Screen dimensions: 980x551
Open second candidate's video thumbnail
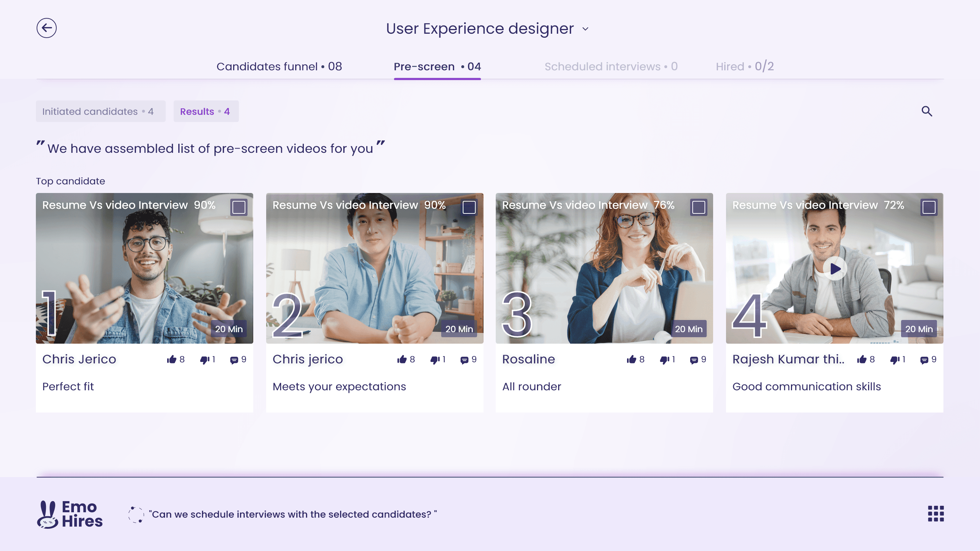[374, 268]
